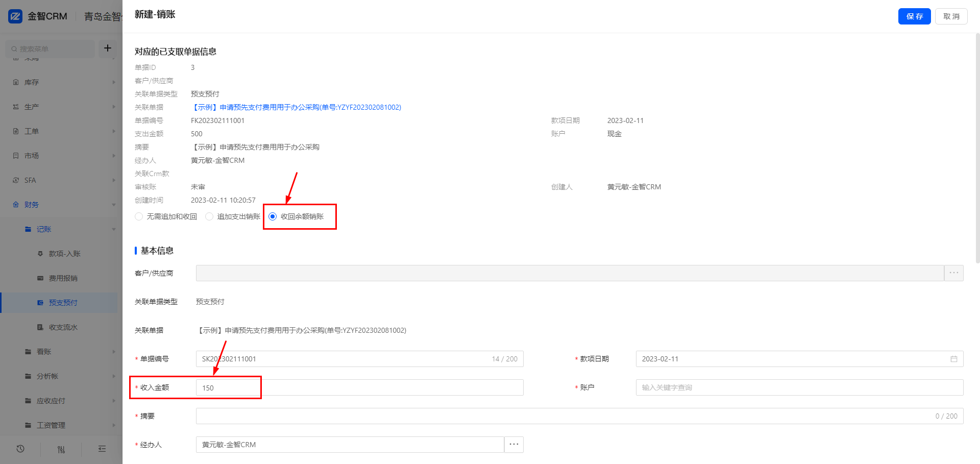Click the 基本信息 section heading
This screenshot has height=464, width=980.
tap(157, 251)
